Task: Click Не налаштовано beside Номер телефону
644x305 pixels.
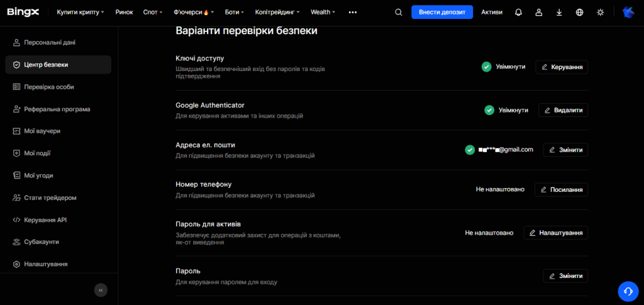Action: [x=500, y=190]
